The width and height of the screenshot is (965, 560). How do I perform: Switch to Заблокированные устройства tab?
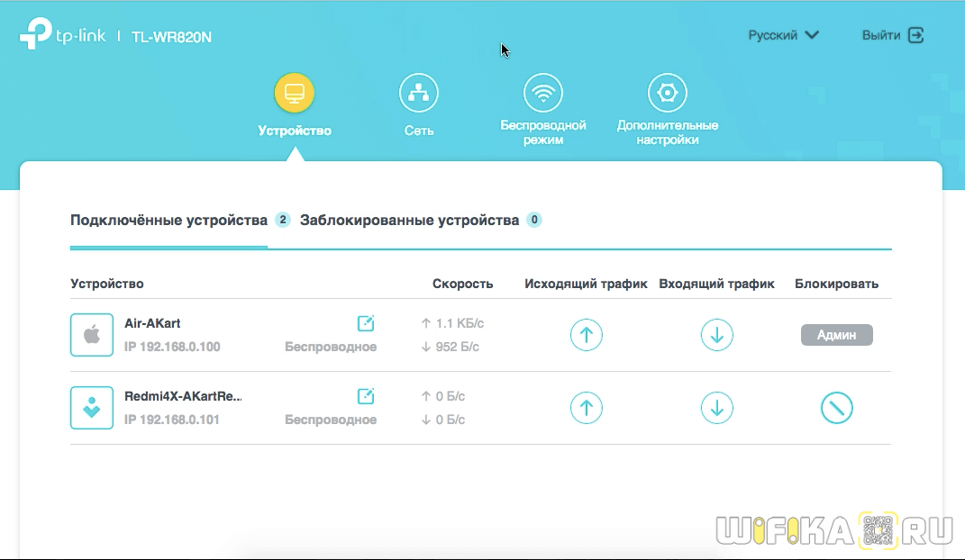tap(409, 220)
